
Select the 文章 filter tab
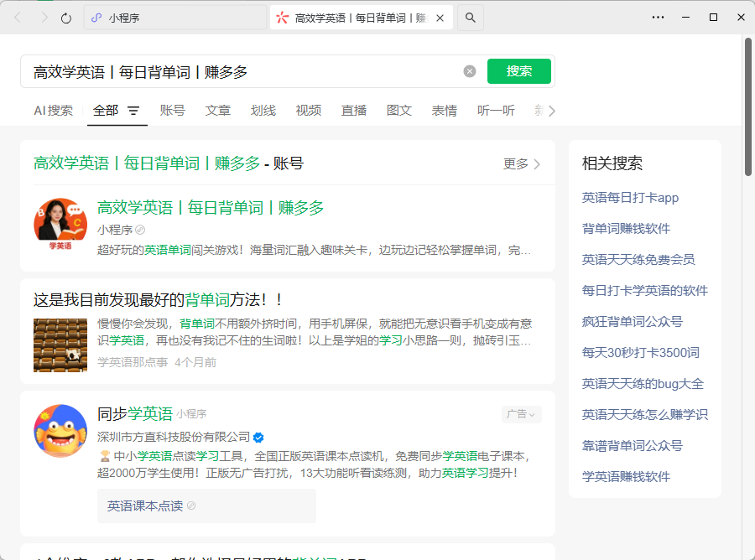coord(217,111)
